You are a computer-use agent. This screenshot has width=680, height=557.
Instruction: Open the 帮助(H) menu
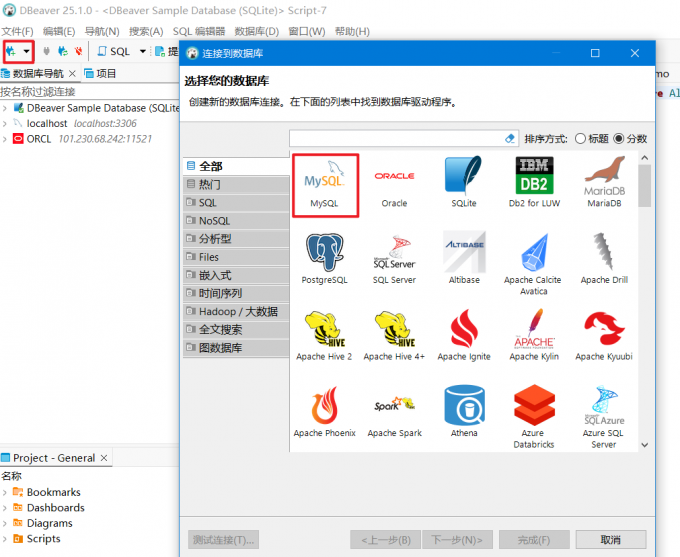pos(352,32)
